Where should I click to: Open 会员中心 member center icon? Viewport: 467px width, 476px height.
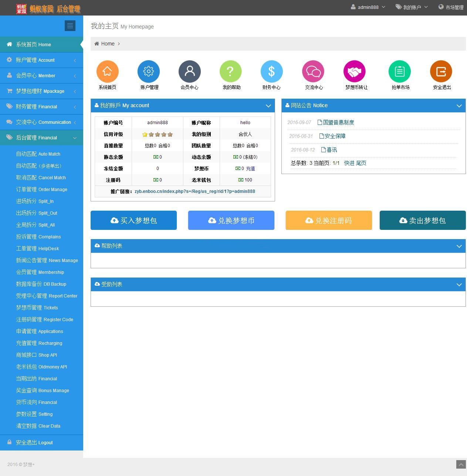click(x=189, y=71)
